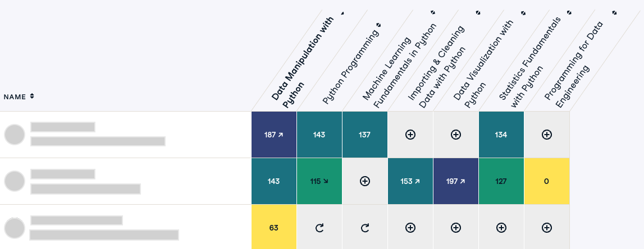Open the yellow 0 score cell
This screenshot has width=644, height=249.
[547, 181]
